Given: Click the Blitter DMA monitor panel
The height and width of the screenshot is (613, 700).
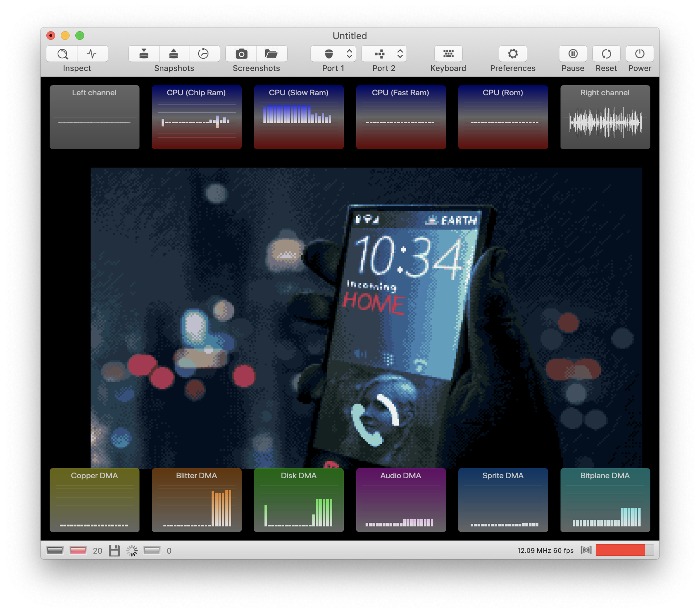Looking at the screenshot, I should click(197, 500).
